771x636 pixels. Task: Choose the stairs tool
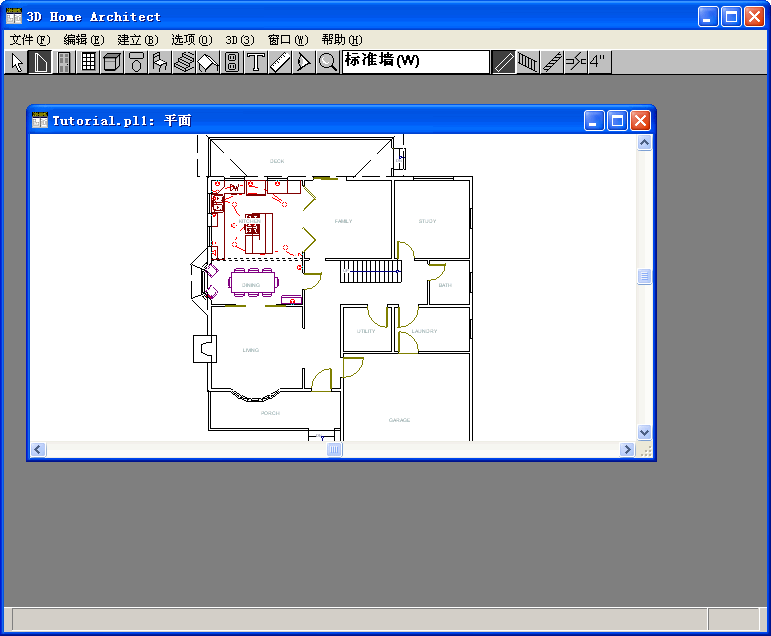tap(184, 62)
